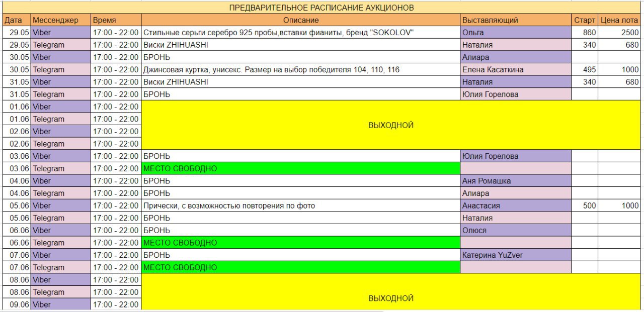
Task: Click the 'Катерина YuZver' cell
Action: [516, 255]
